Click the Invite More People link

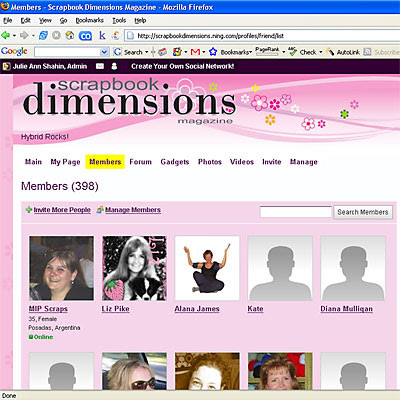point(62,210)
